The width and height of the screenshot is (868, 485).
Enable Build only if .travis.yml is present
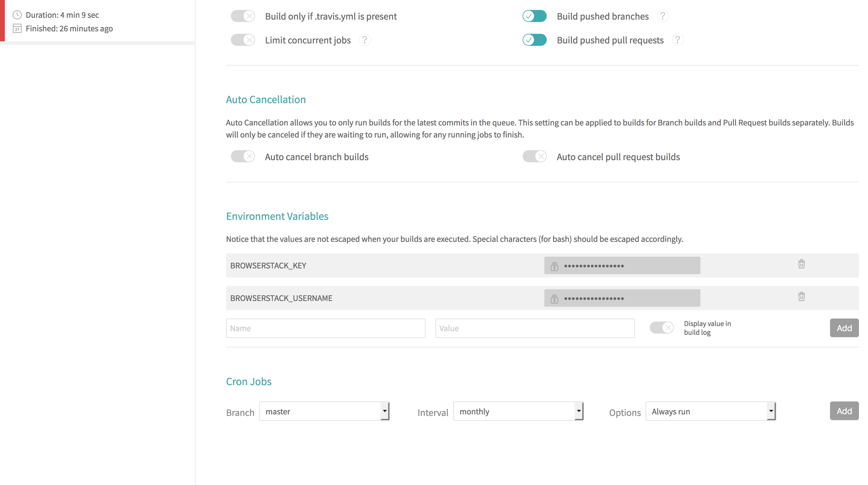243,16
